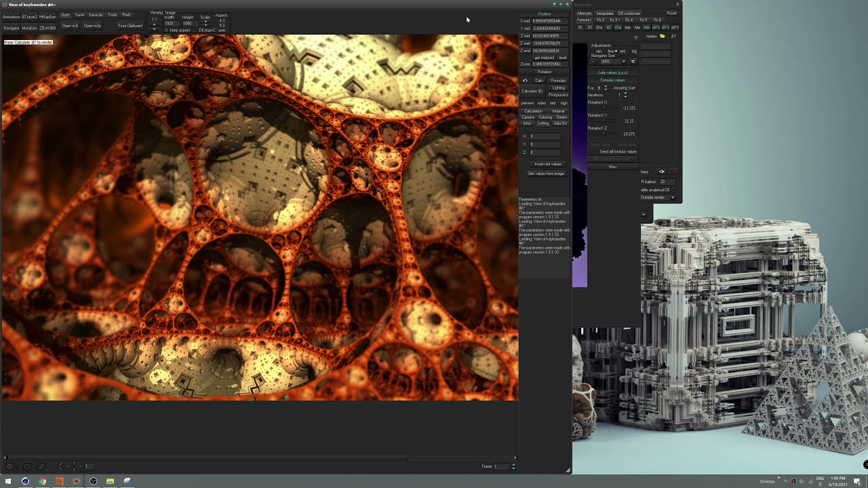868x488 pixels.
Task: Open the Lighting panel button
Action: click(558, 87)
